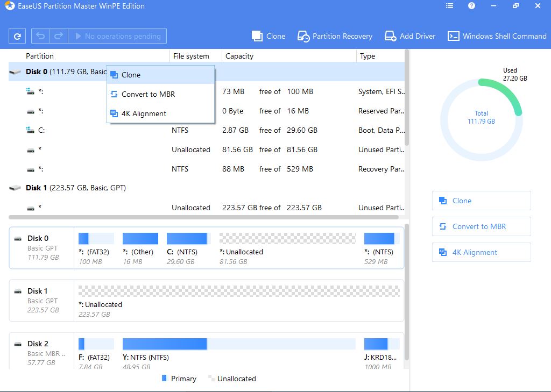Select Clone in the context menu
This screenshot has width=551, height=392.
[x=131, y=75]
